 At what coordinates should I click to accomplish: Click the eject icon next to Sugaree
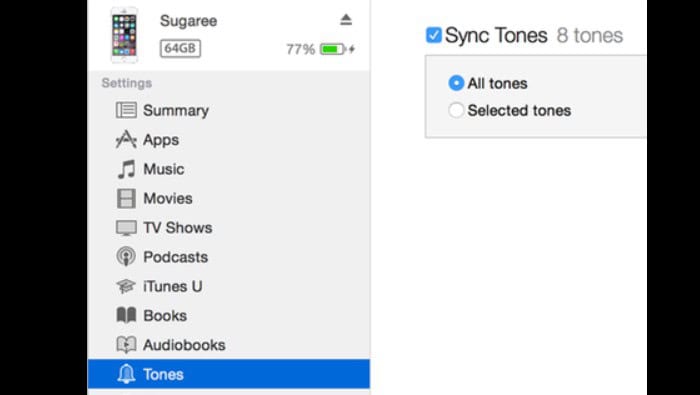click(346, 20)
